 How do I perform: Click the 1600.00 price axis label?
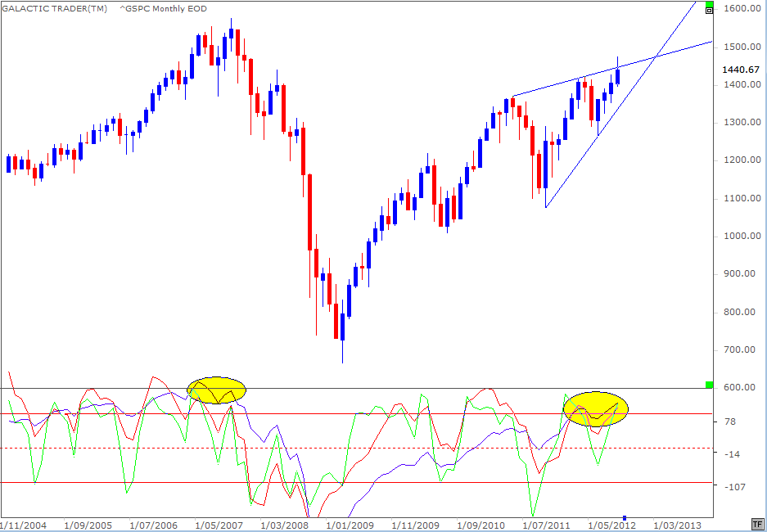(742, 9)
